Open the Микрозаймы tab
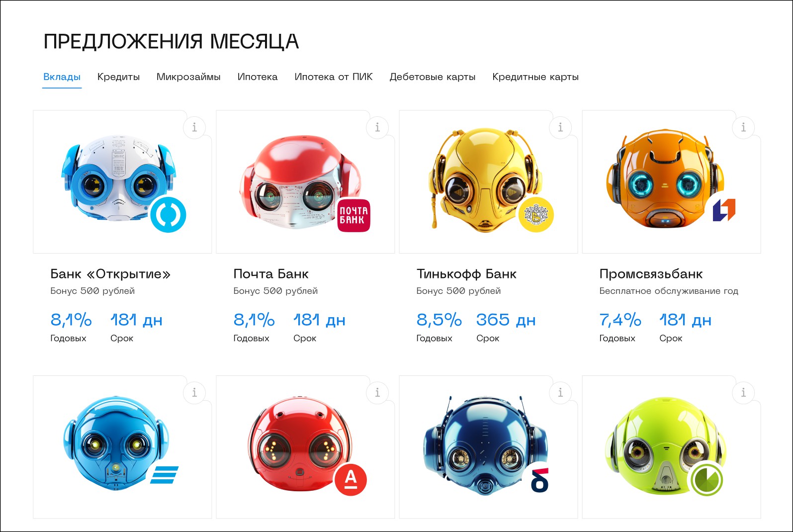793x532 pixels. pyautogui.click(x=188, y=77)
